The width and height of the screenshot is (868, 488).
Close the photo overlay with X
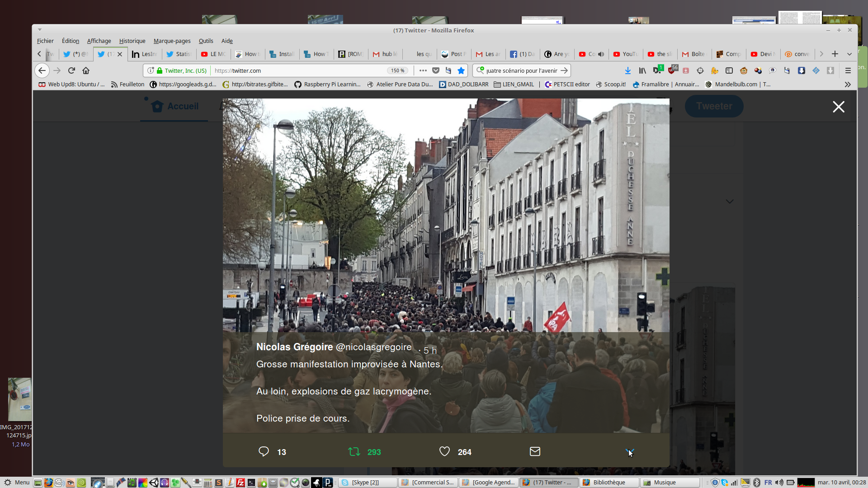[839, 107]
